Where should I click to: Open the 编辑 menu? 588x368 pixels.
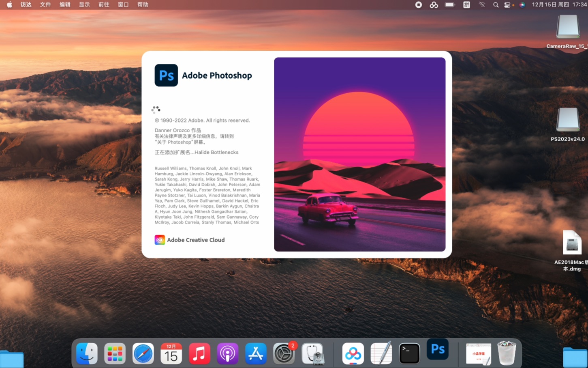pos(65,4)
